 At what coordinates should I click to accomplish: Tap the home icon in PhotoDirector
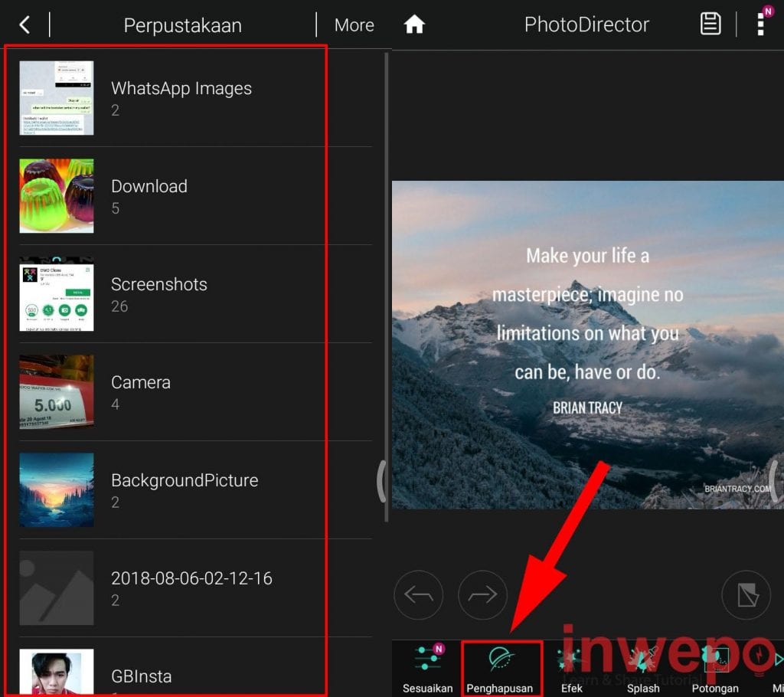[414, 25]
